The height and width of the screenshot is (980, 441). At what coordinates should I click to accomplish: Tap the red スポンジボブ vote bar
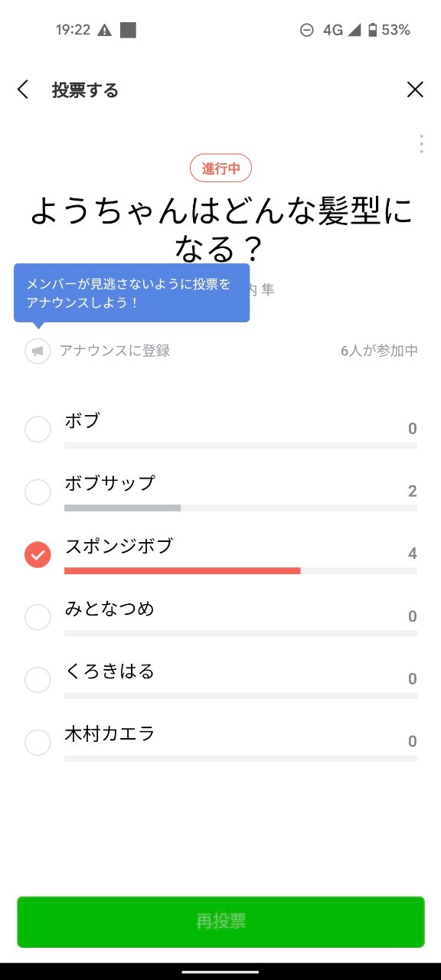tap(182, 570)
